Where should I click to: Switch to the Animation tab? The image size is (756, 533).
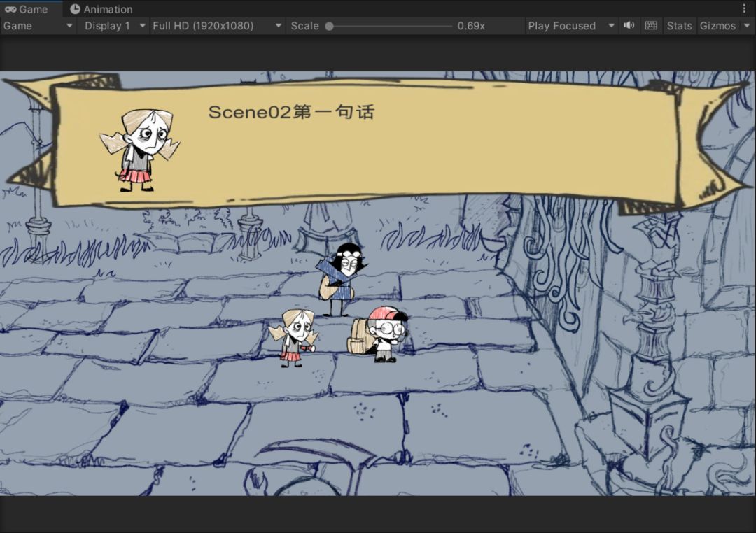coord(101,9)
